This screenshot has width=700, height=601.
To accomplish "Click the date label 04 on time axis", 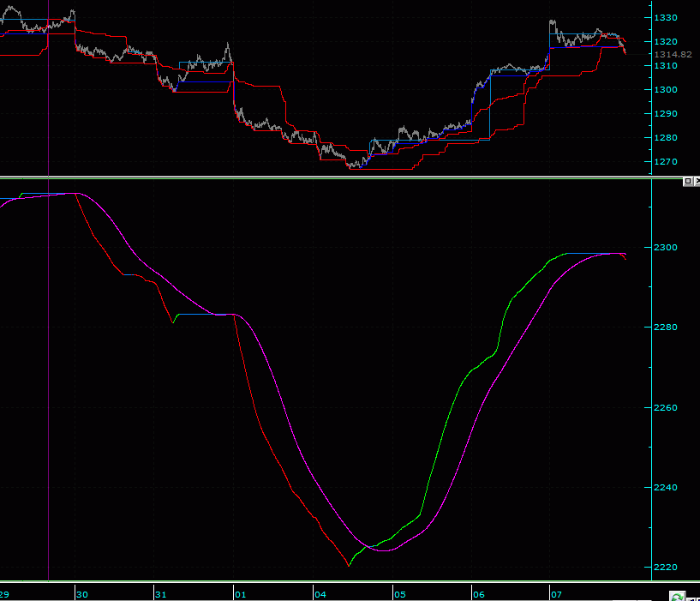I will pyautogui.click(x=320, y=595).
